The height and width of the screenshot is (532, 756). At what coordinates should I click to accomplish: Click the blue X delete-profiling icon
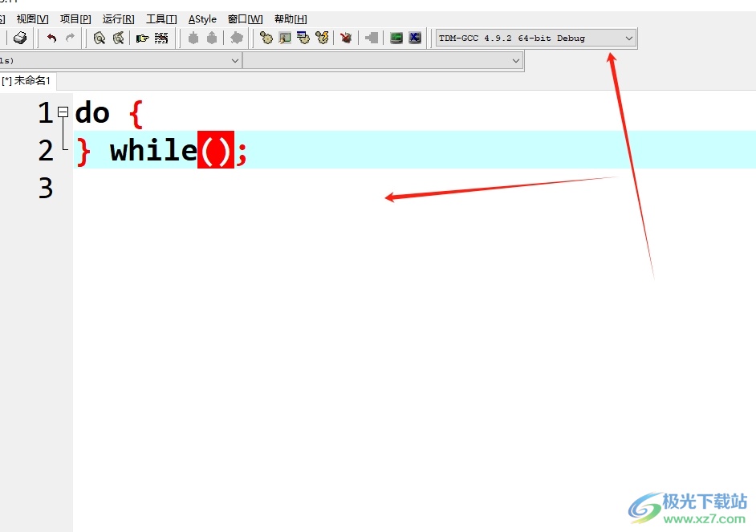pyautogui.click(x=415, y=38)
